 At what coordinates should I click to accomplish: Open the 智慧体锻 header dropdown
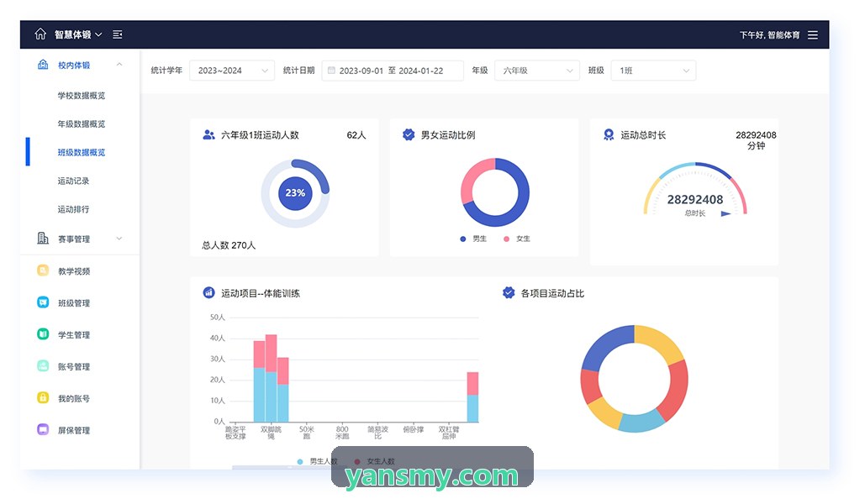78,34
